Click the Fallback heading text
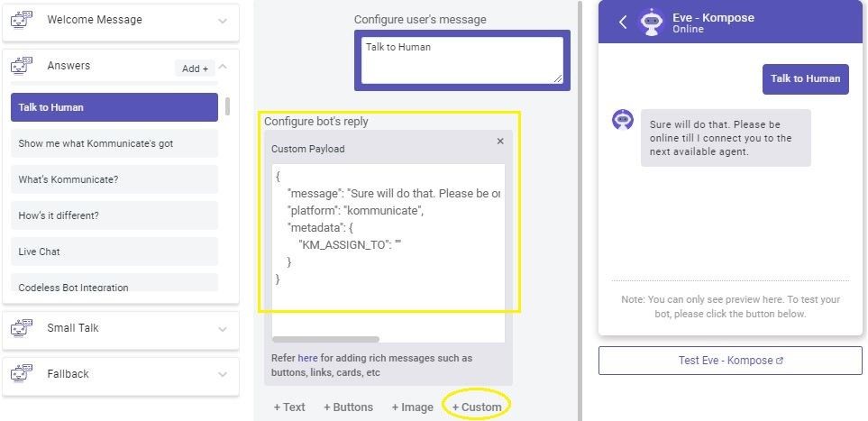Image resolution: width=868 pixels, height=421 pixels. click(69, 373)
